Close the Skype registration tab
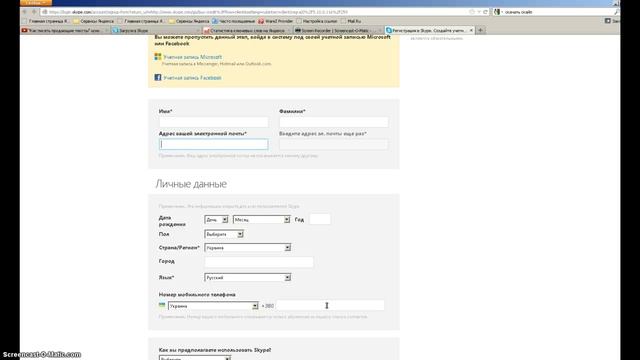The width and height of the screenshot is (640, 360). click(471, 30)
